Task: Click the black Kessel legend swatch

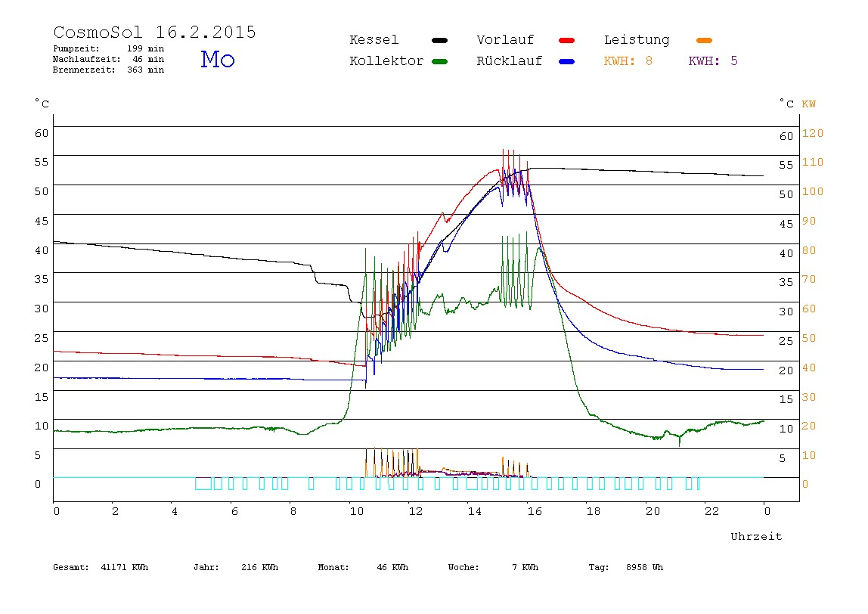Action: point(439,40)
